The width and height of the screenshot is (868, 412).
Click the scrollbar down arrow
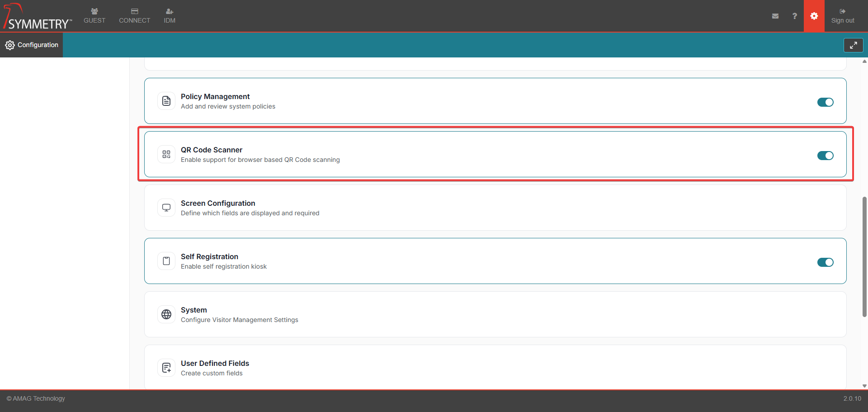(864, 386)
